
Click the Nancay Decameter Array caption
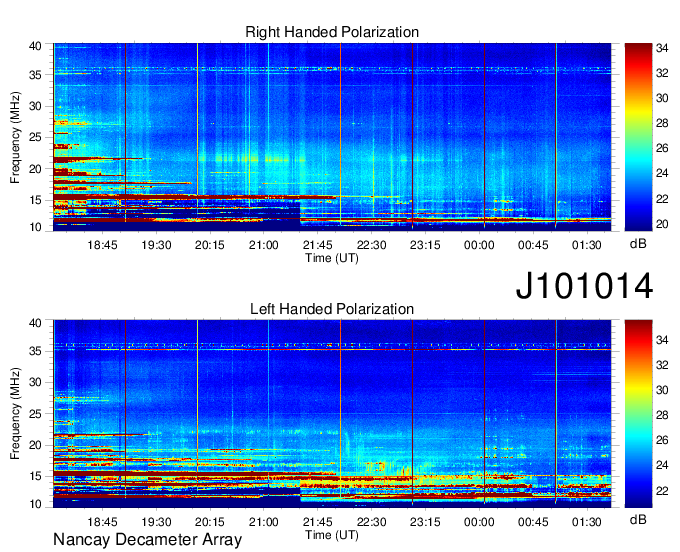147,540
